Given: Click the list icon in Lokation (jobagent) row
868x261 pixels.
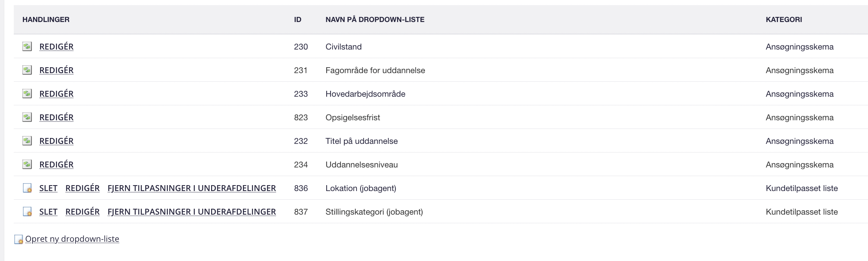Looking at the screenshot, I should 27,188.
